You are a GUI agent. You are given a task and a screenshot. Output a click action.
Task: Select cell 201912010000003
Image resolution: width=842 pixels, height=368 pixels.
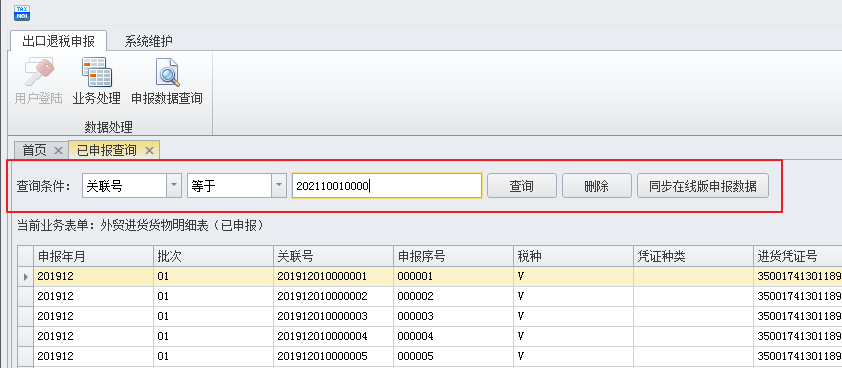[x=333, y=316]
